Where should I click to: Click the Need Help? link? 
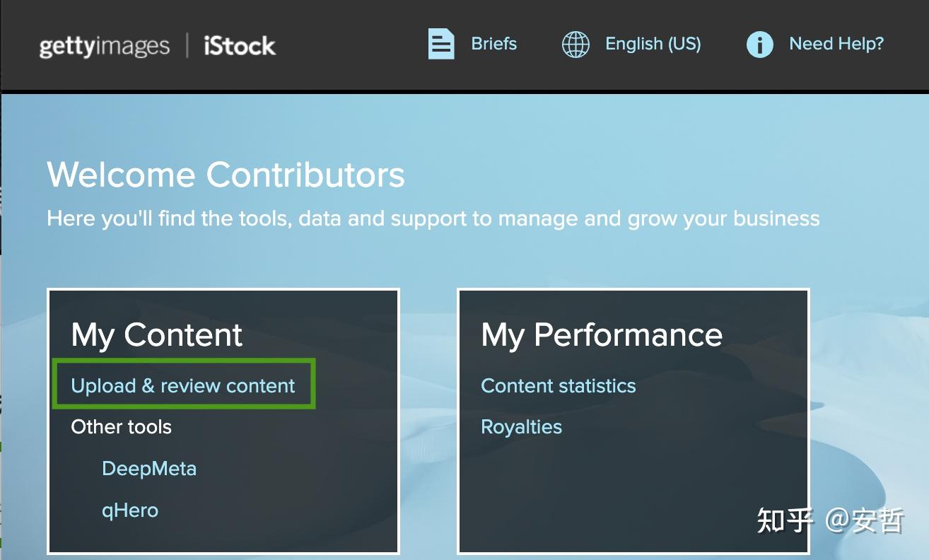pos(836,44)
